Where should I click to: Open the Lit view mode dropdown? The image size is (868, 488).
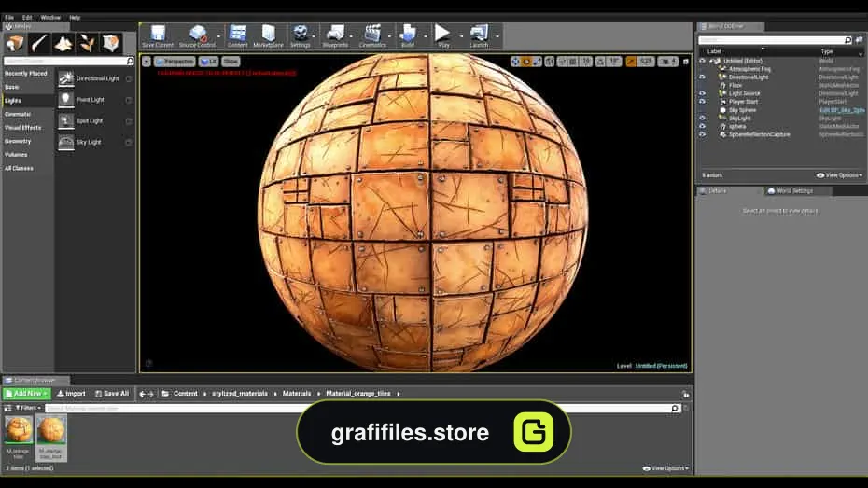pos(209,62)
